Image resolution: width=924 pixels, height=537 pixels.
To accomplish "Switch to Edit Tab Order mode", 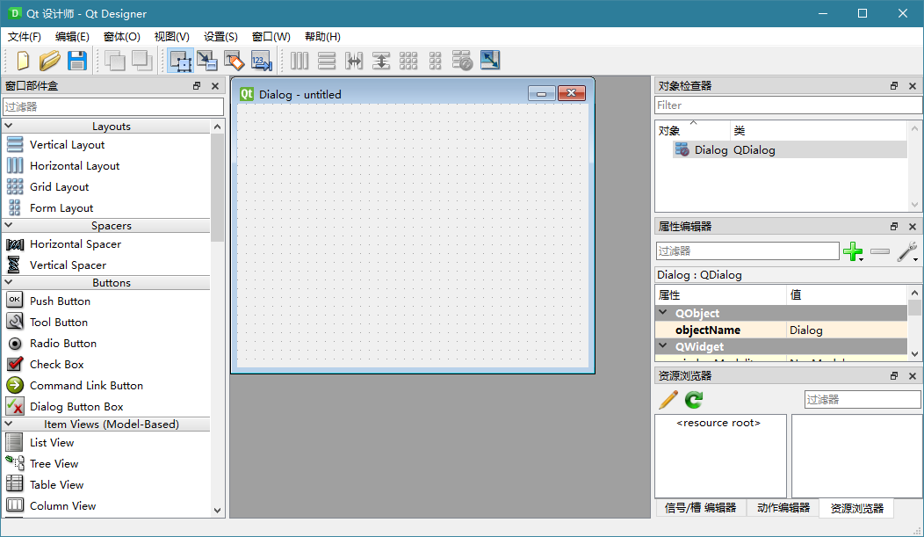I will (x=261, y=61).
